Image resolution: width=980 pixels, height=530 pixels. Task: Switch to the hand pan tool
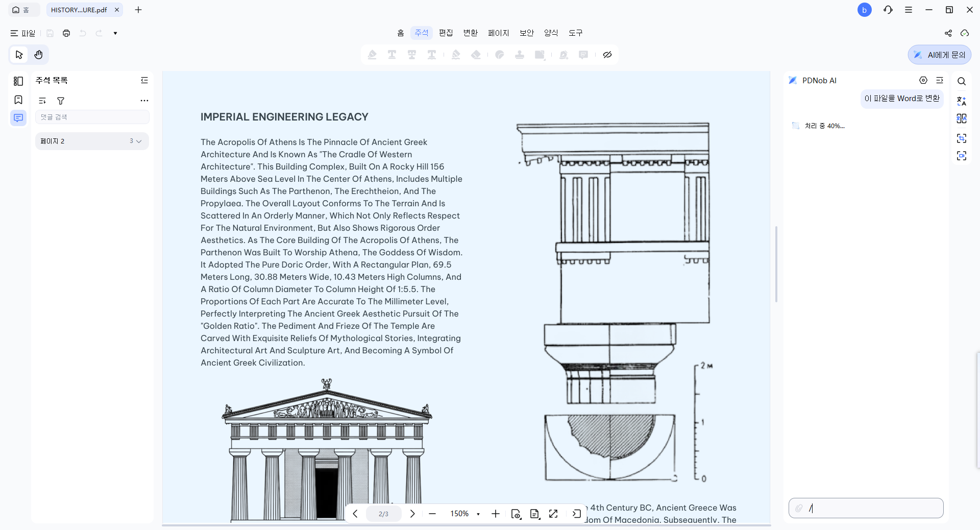(x=38, y=55)
